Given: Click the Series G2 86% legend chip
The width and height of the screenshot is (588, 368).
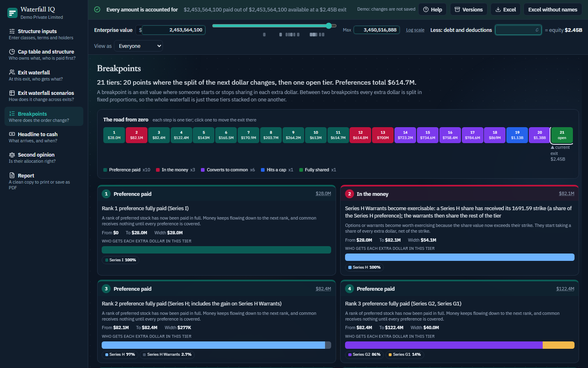Looking at the screenshot, I should pos(364,355).
